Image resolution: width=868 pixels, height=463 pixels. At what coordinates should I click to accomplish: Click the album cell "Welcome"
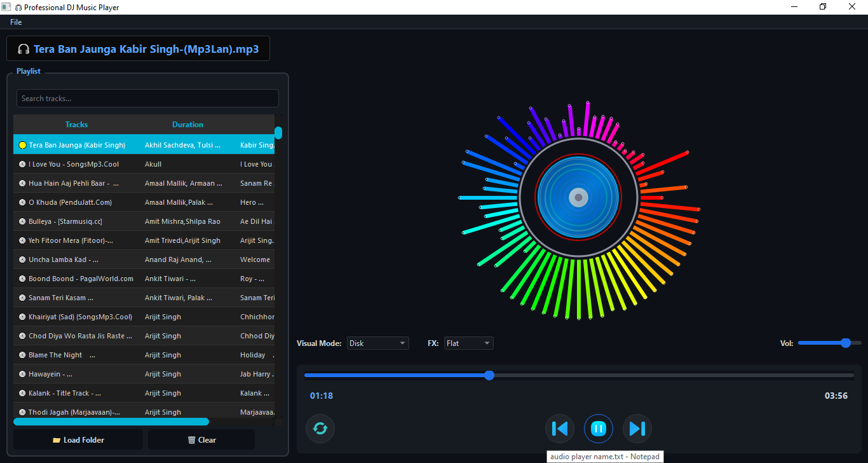point(255,259)
